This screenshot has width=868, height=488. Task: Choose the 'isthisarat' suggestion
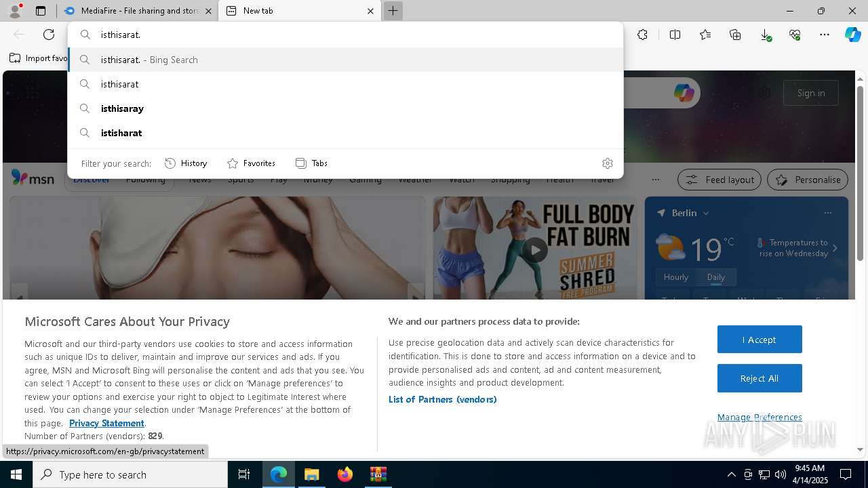[346, 84]
